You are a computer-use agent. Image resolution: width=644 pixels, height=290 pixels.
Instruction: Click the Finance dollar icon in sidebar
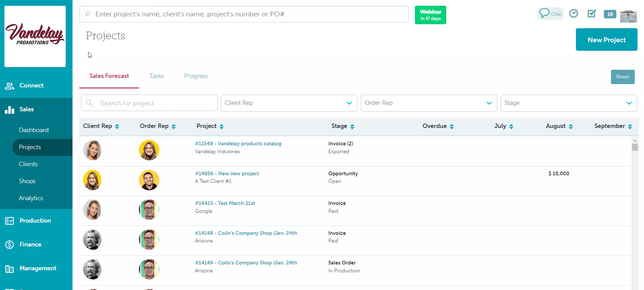click(10, 244)
